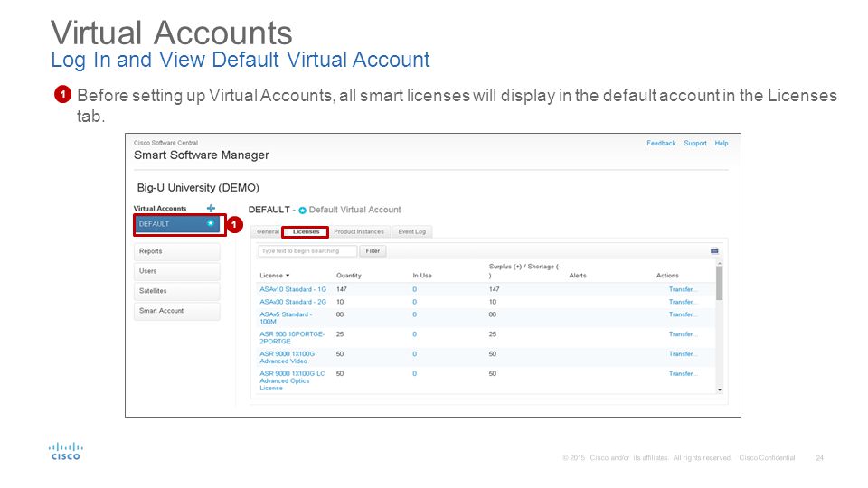Open ASR 900 10PORTGE-2PORTGE license

click(292, 338)
